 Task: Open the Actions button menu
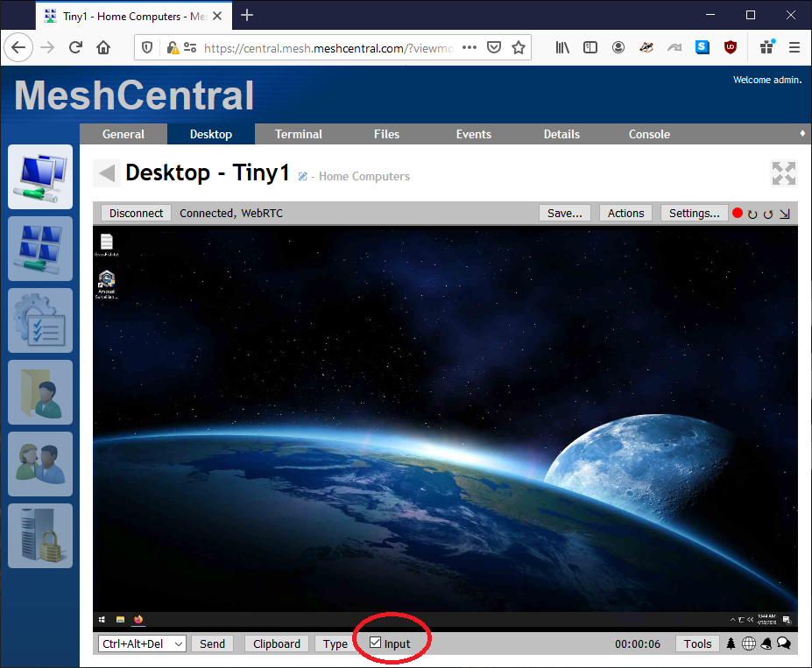[x=625, y=213]
